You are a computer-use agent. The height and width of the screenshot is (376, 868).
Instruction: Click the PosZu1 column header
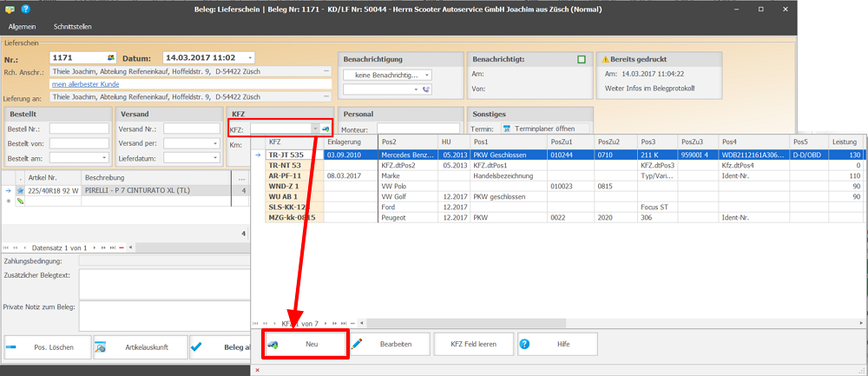570,142
